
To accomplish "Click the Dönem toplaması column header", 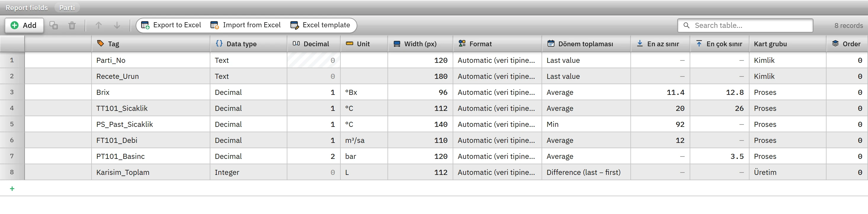I will [x=586, y=44].
